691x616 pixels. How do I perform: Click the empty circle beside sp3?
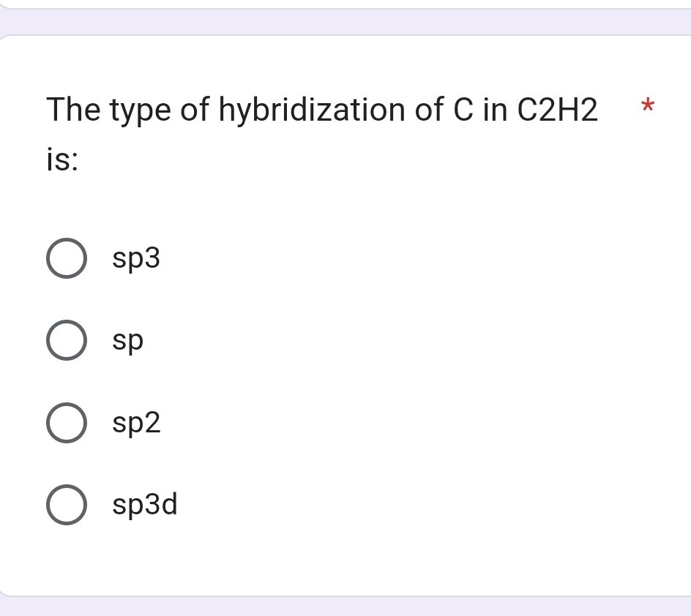click(x=66, y=258)
